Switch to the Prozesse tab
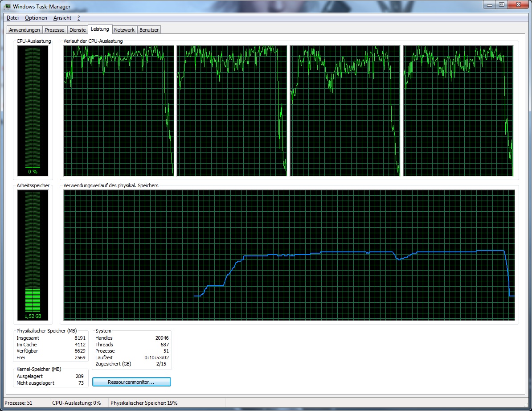The image size is (532, 411). tap(55, 30)
